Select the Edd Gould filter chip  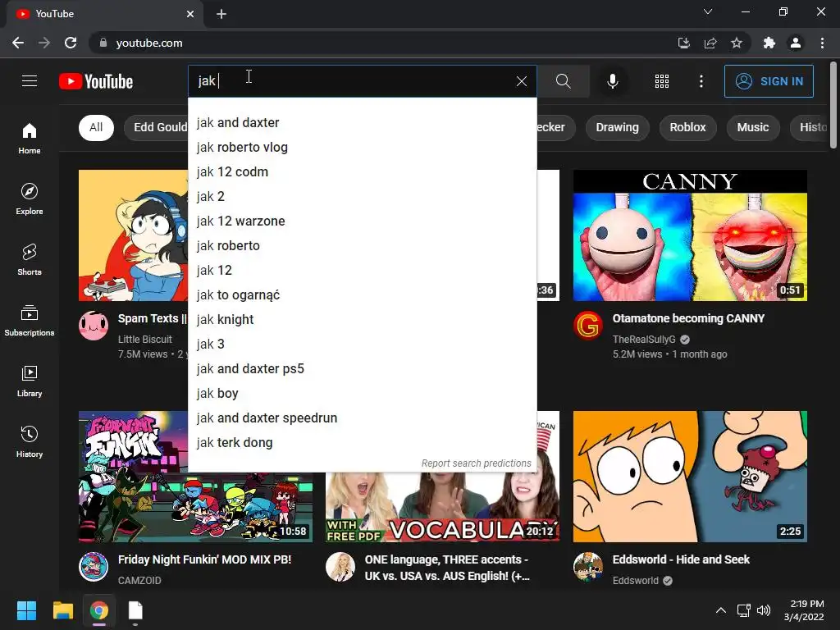click(157, 127)
